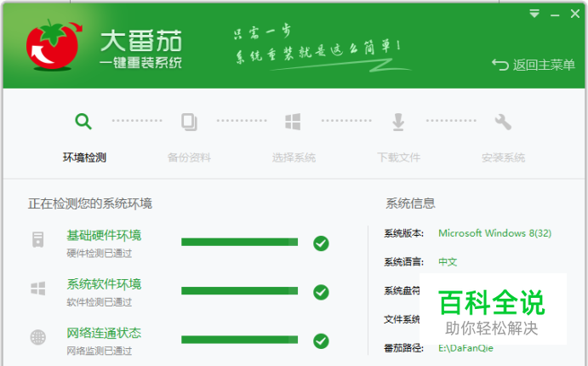Click the 网络连通状态 progress bar
The image size is (588, 366).
click(x=240, y=340)
